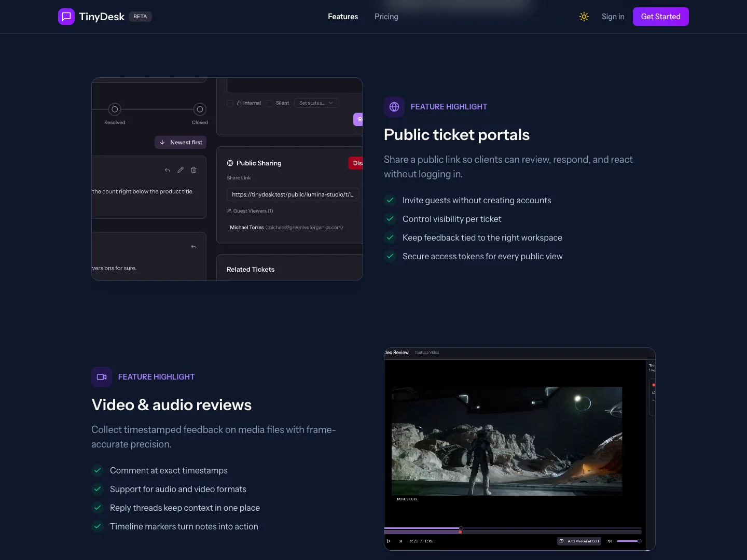Click the reply arrow above 'versions for sure.'
The height and width of the screenshot is (560, 747).
[x=194, y=247]
